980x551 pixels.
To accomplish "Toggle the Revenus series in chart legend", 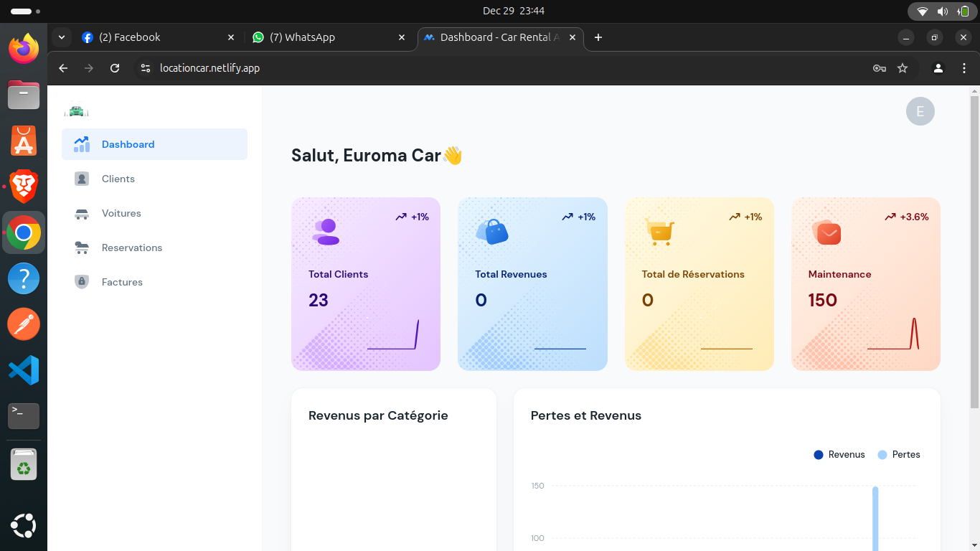I will click(839, 454).
